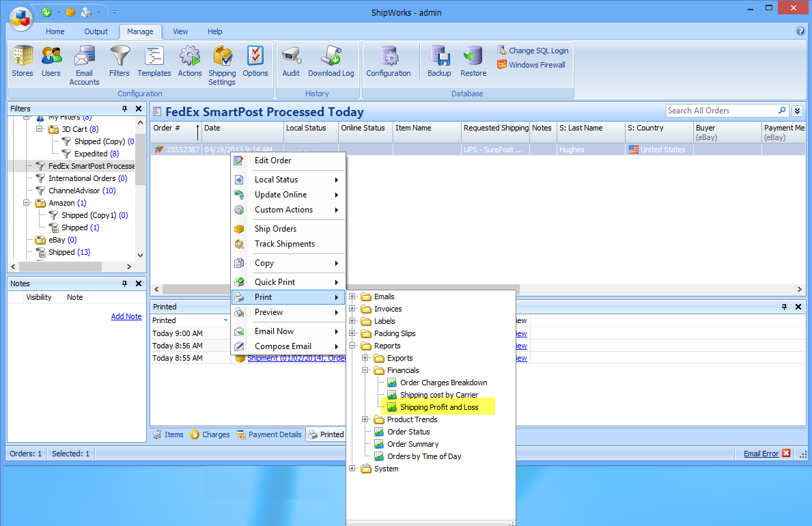Switch to the Payment Details tab
Screen dimensions: 812x526
point(269,434)
